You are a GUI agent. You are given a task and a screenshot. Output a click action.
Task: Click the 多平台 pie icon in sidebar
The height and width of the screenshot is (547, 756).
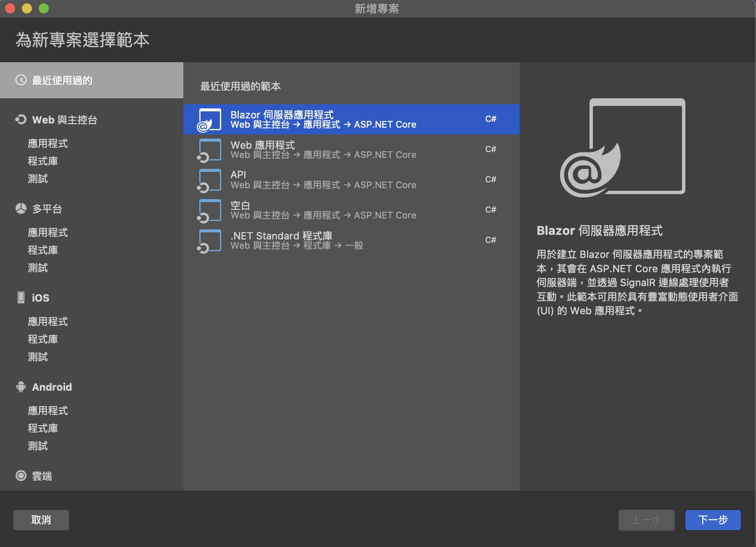[21, 209]
